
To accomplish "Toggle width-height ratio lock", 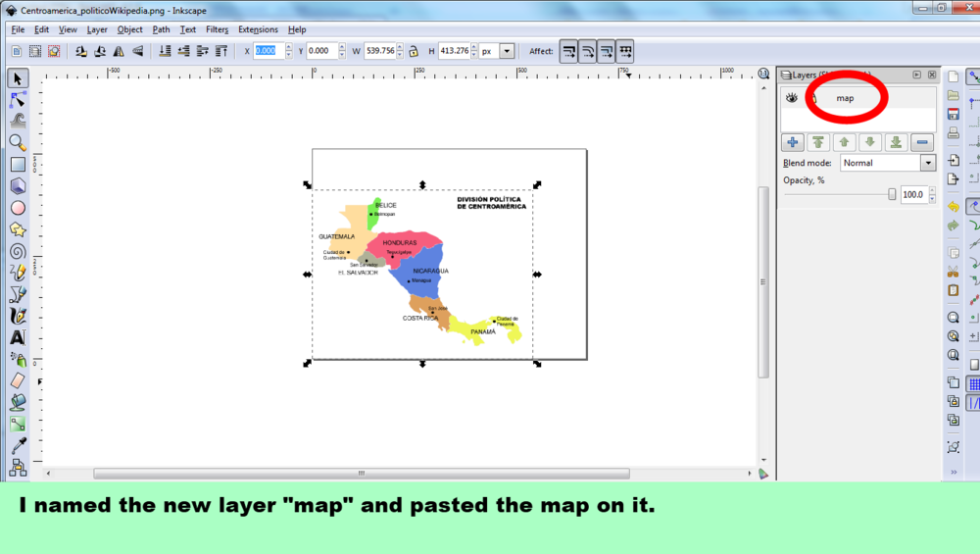I will click(x=414, y=51).
